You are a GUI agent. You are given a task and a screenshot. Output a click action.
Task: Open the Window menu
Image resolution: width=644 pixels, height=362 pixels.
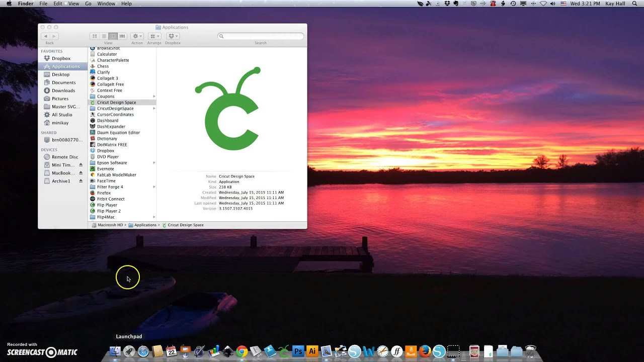[x=106, y=4]
